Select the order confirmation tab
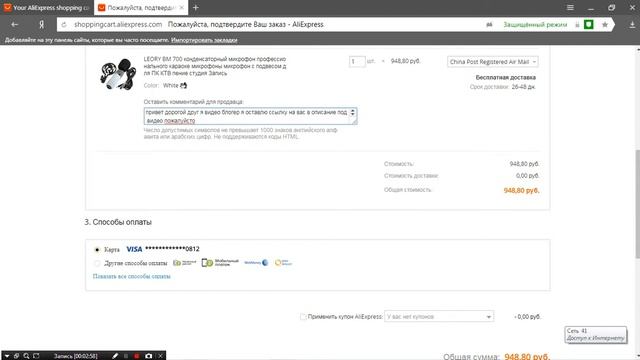 point(141,7)
